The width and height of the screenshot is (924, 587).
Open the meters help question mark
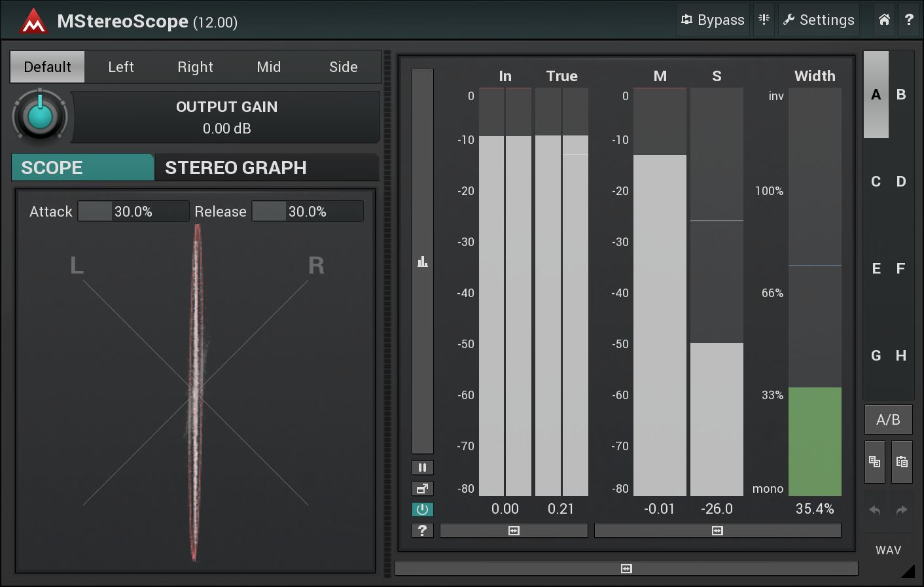click(x=422, y=530)
